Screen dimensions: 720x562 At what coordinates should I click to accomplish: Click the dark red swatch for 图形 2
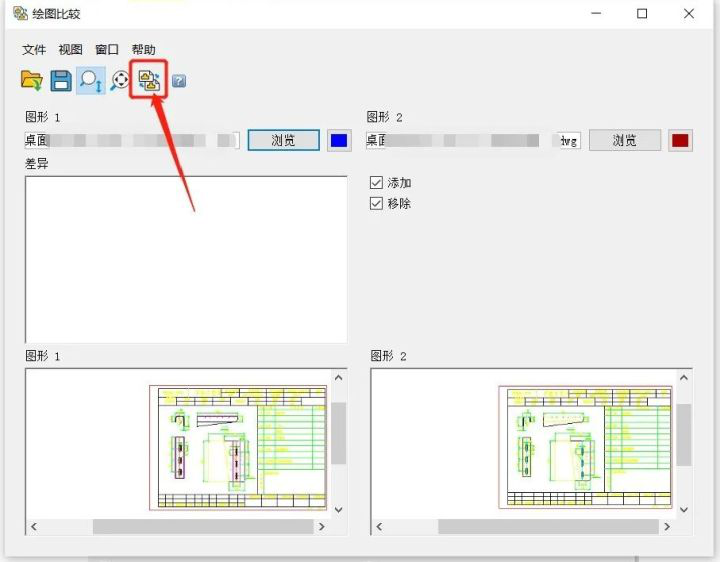point(681,140)
